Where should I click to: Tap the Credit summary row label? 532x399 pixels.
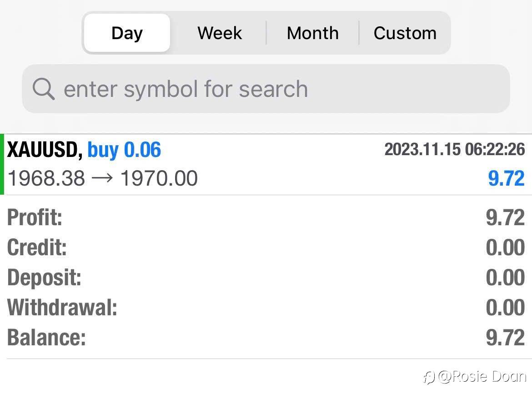pyautogui.click(x=37, y=247)
